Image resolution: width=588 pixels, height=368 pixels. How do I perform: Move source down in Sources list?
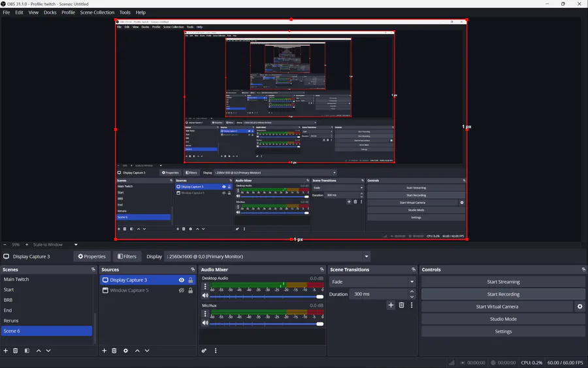[x=147, y=350]
